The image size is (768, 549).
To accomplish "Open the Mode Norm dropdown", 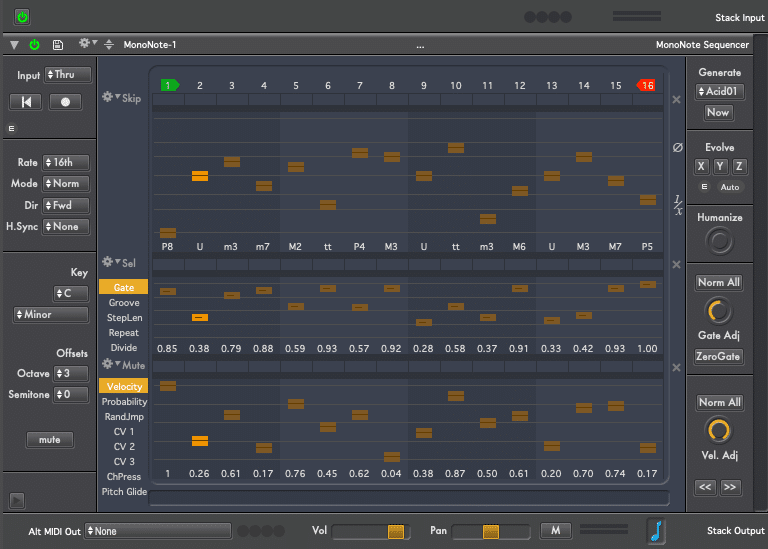I will [x=66, y=184].
